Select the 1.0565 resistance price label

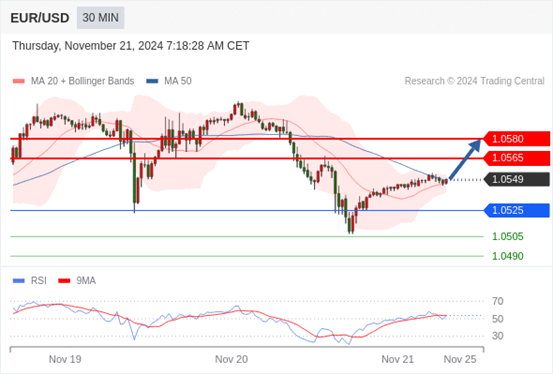click(516, 158)
